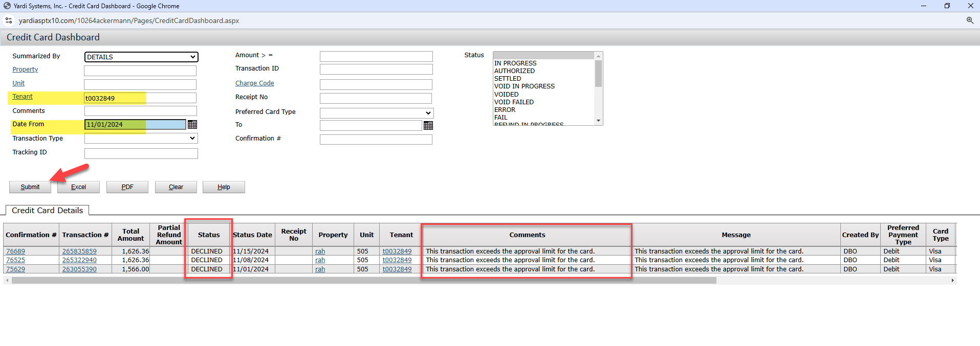Open the To date calendar picker icon
This screenshot has width=980, height=346.
click(x=428, y=125)
